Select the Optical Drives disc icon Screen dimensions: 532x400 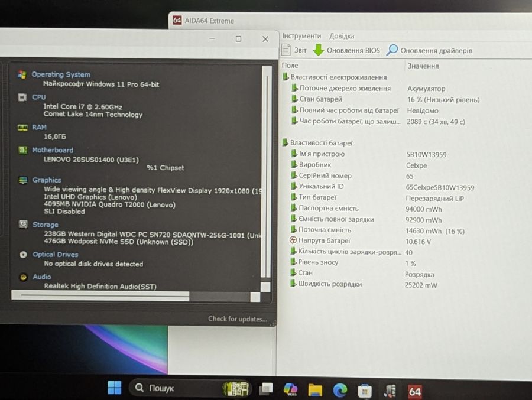click(x=23, y=255)
